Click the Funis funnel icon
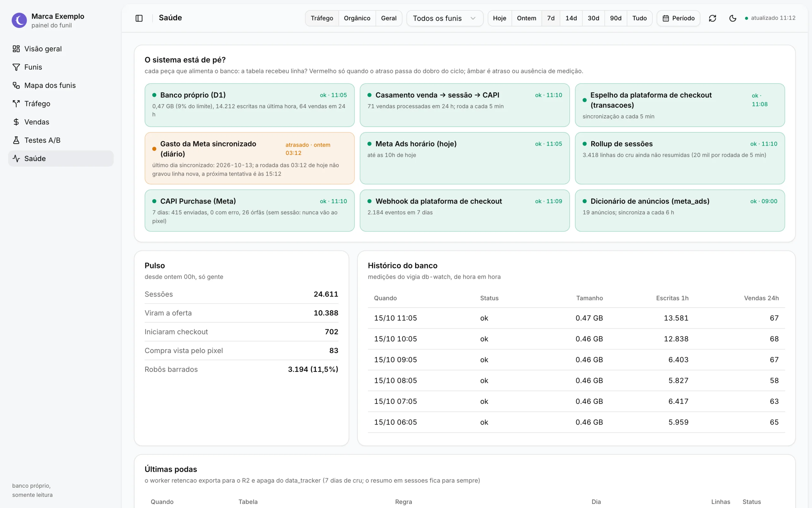 (16, 67)
